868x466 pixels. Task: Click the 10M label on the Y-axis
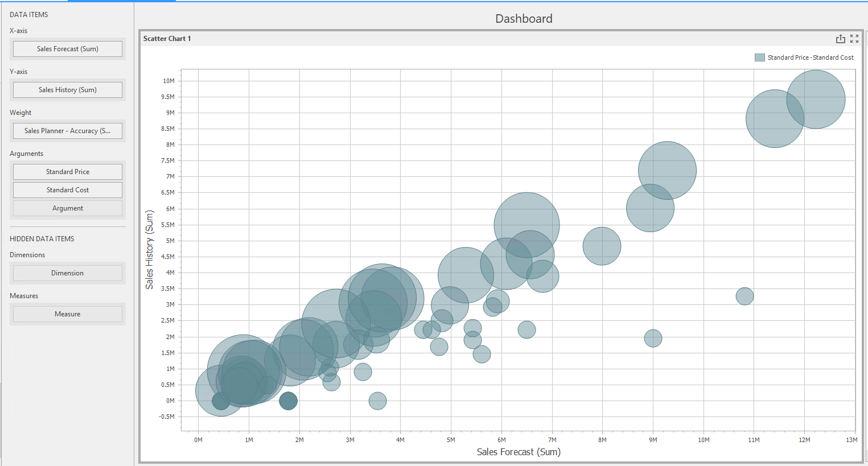[x=169, y=81]
